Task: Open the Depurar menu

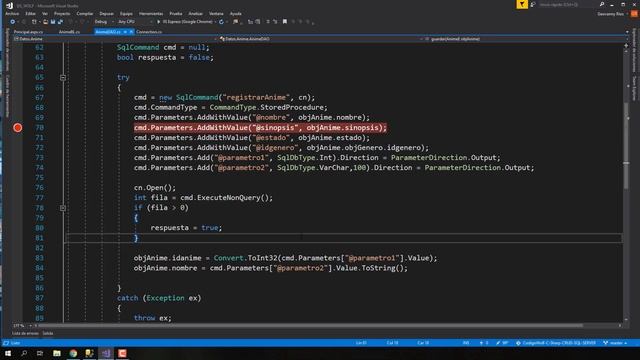Action: (107, 13)
